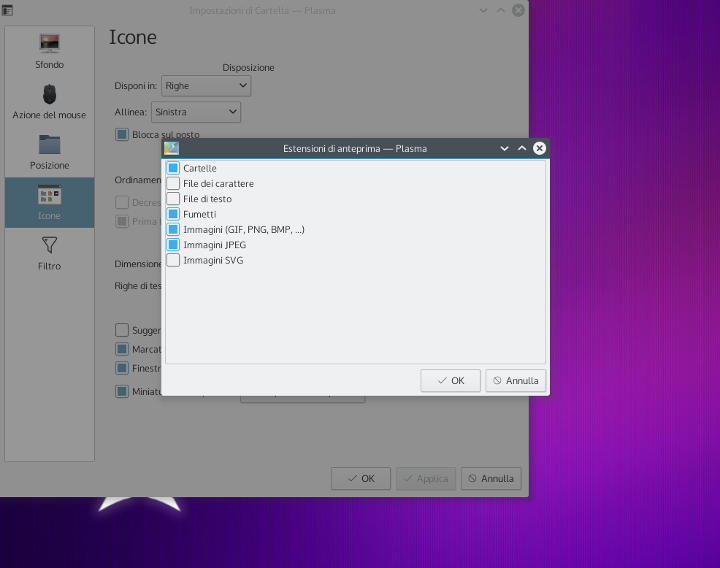Toggle the Suggerimenti checkbox in settings window
This screenshot has width=720, height=568.
coord(122,330)
